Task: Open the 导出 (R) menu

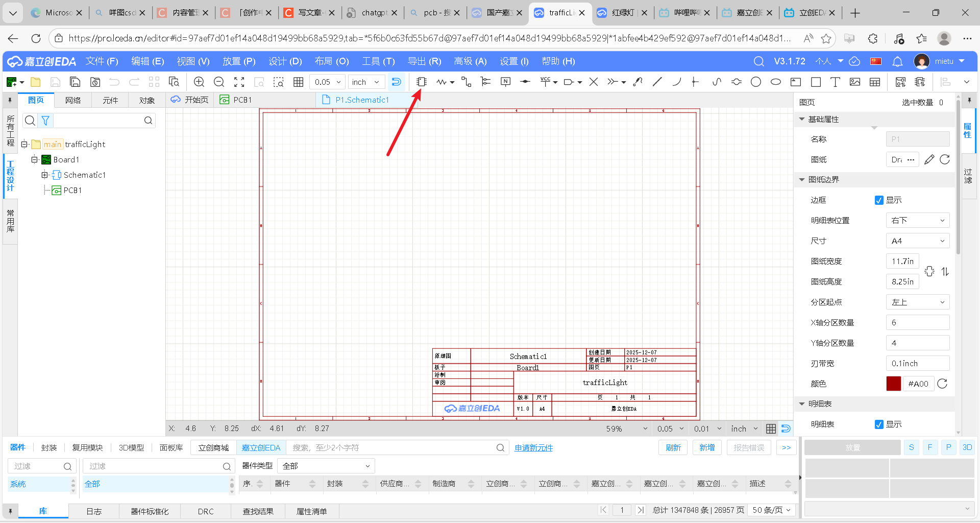Action: (x=425, y=61)
